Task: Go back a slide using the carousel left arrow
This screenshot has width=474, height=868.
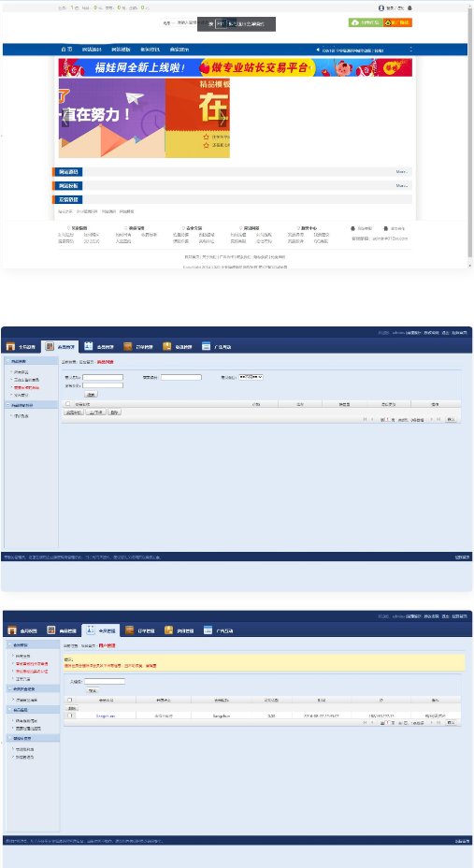Action: [65, 118]
